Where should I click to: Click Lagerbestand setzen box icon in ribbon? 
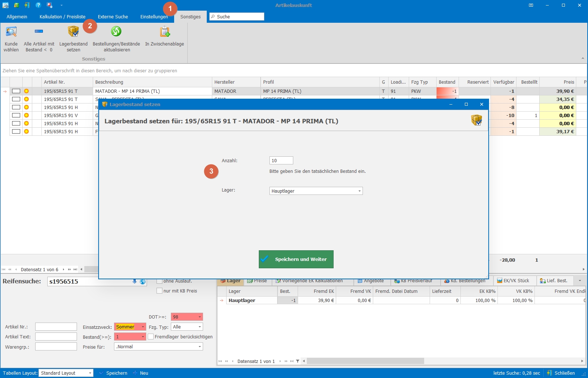[x=73, y=32]
